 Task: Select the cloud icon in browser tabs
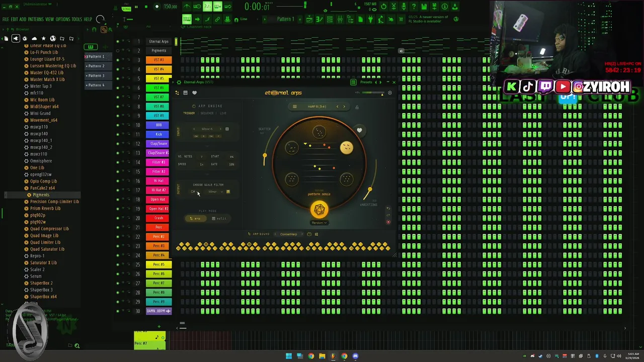tap(34, 39)
